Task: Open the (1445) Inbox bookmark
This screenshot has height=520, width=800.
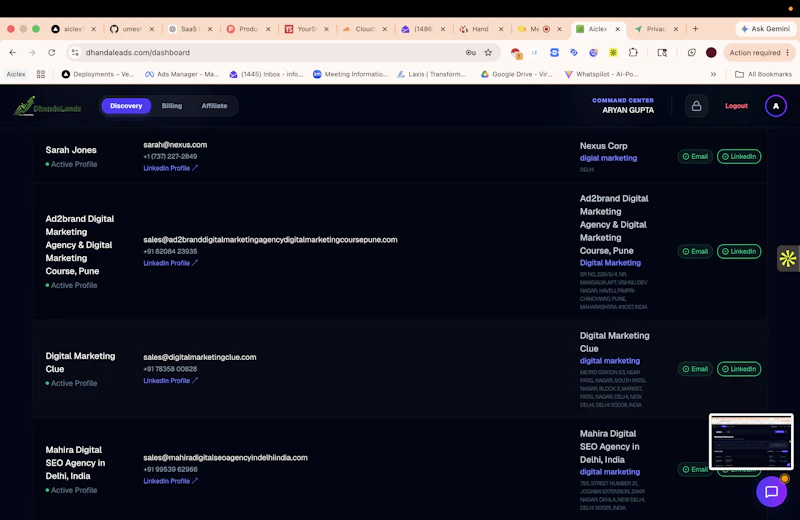Action: pyautogui.click(x=266, y=74)
